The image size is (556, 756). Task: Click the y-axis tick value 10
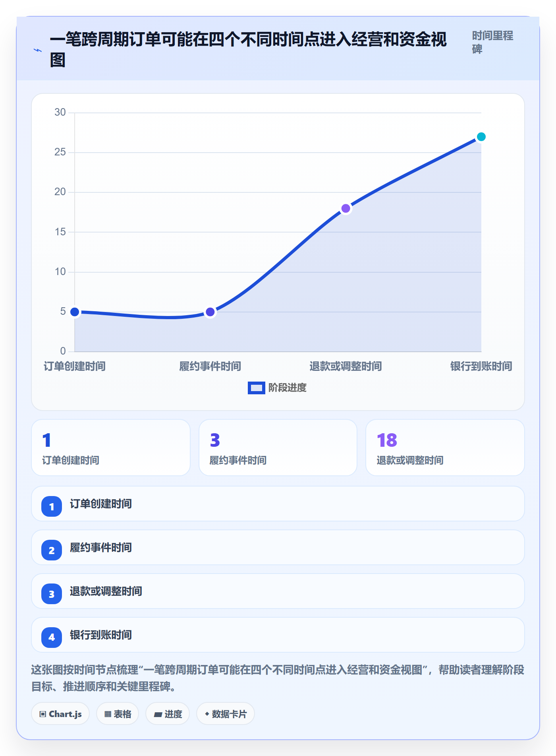pos(60,272)
